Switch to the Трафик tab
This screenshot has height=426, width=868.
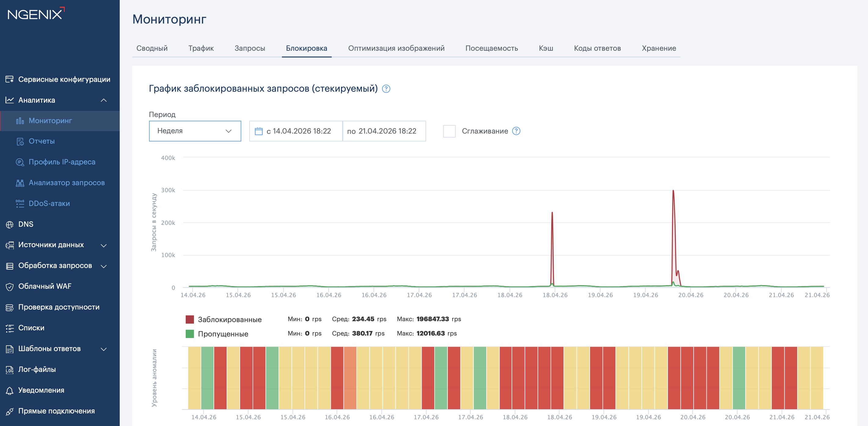tap(201, 48)
